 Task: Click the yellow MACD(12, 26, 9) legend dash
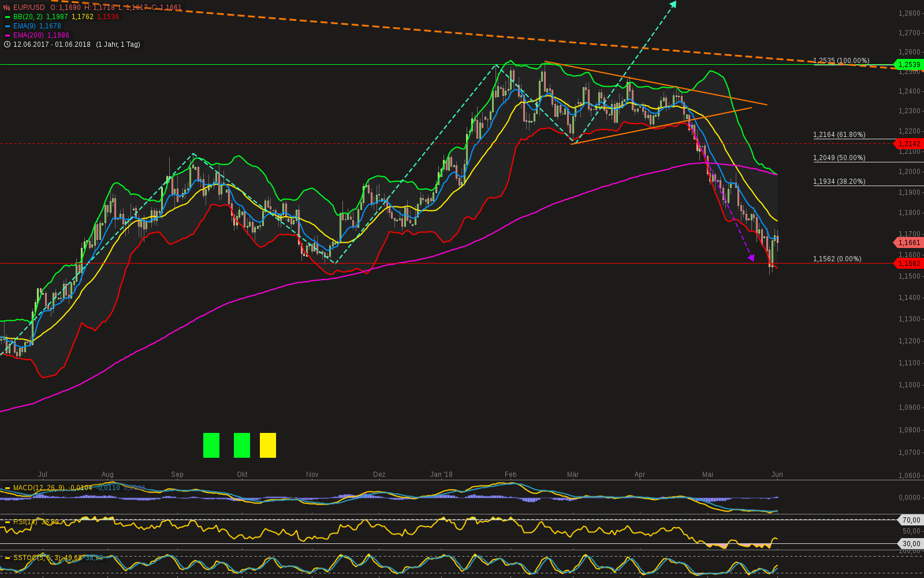pyautogui.click(x=8, y=487)
